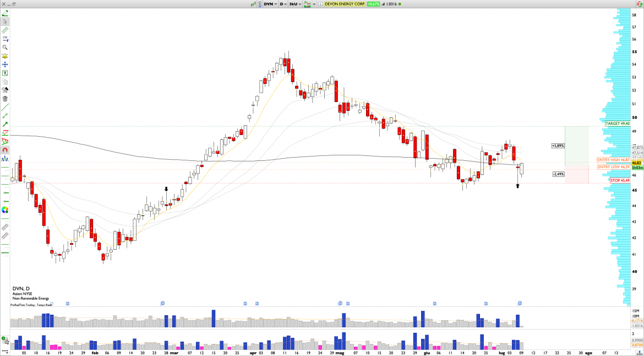Open the DVN ticker dropdown
The image size is (644, 356).
tap(270, 4)
